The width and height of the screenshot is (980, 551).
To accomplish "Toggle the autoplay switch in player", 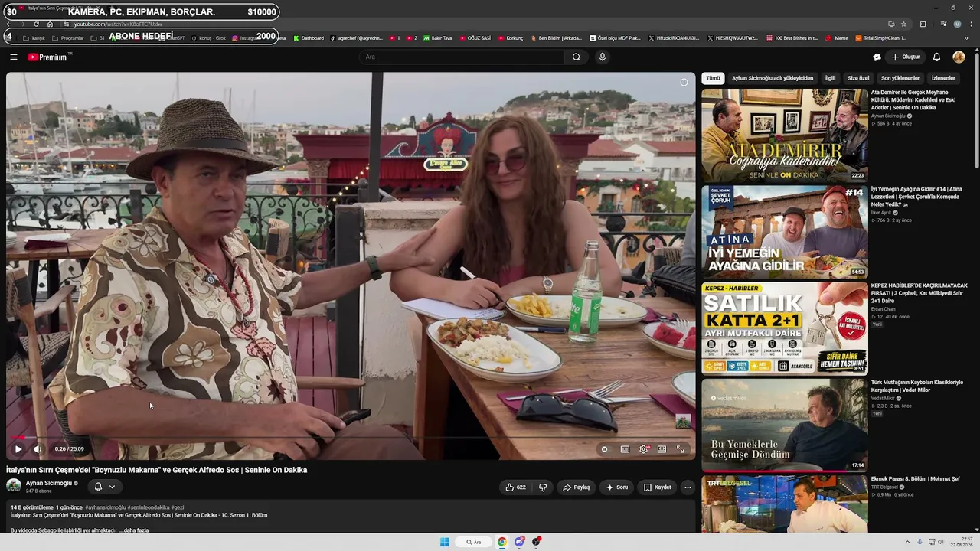I will [x=604, y=449].
